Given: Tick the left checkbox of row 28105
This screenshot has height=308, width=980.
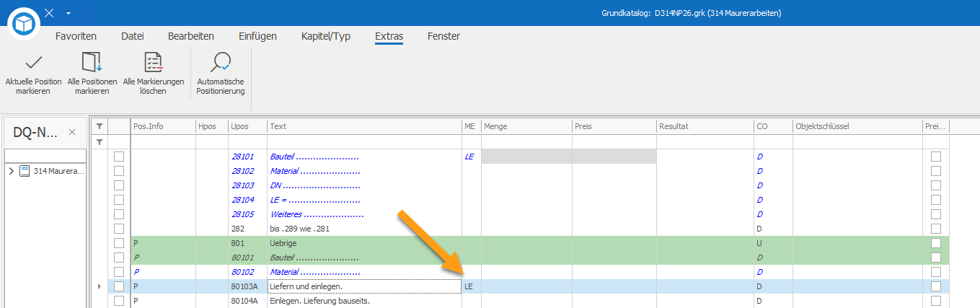Looking at the screenshot, I should coord(119,214).
